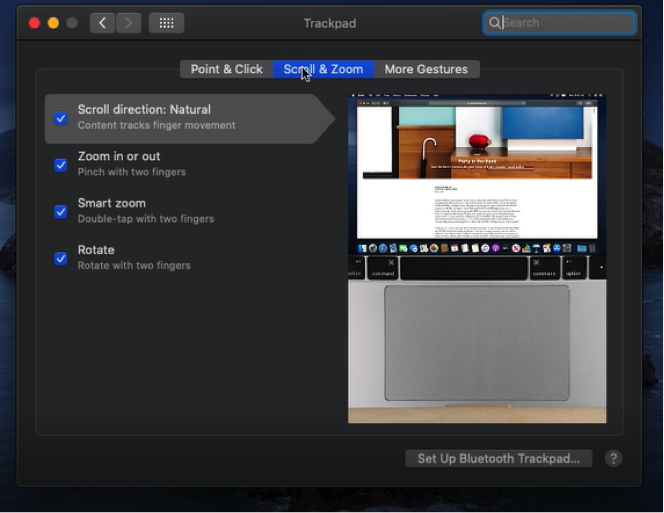
Task: Focus the Search input field
Action: [x=565, y=23]
